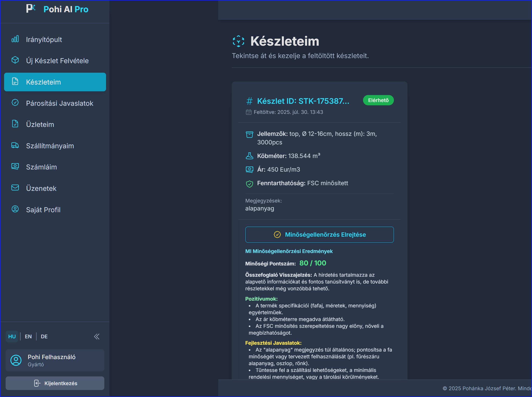The width and height of the screenshot is (532, 397).
Task: Collapse the sidebar with double chevron
Action: 97,336
